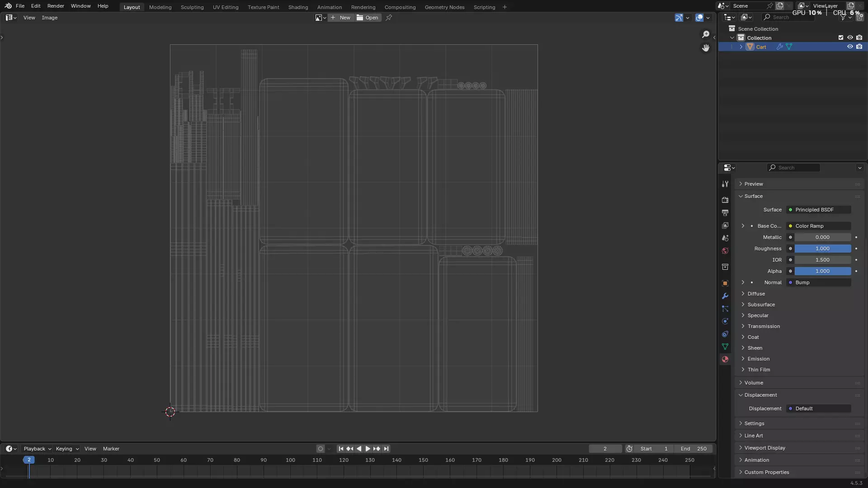Image resolution: width=868 pixels, height=488 pixels.
Task: Click the Roughness value slider
Action: pos(822,249)
